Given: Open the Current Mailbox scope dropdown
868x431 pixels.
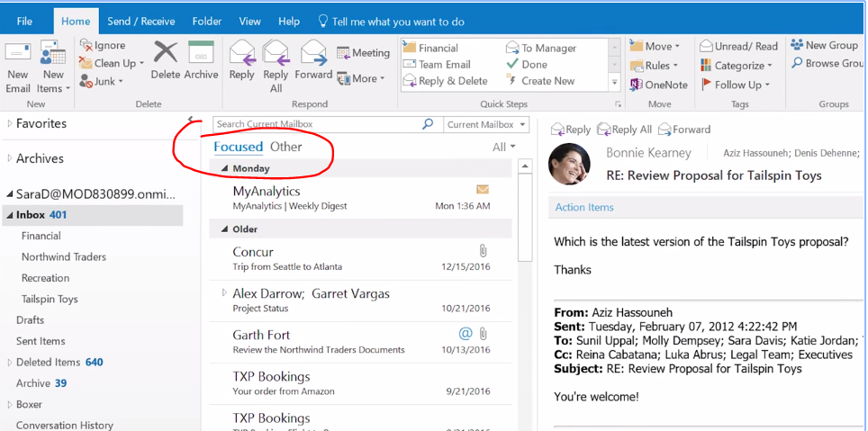Looking at the screenshot, I should tap(486, 124).
